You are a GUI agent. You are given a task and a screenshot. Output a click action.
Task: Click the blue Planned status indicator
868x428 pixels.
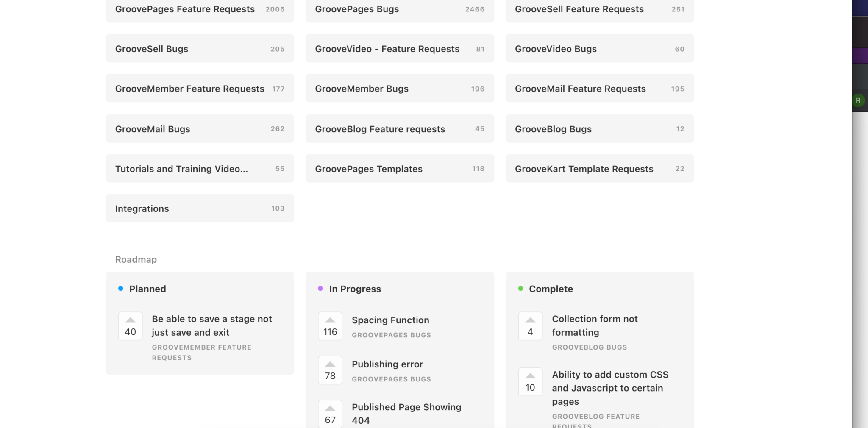[120, 289]
